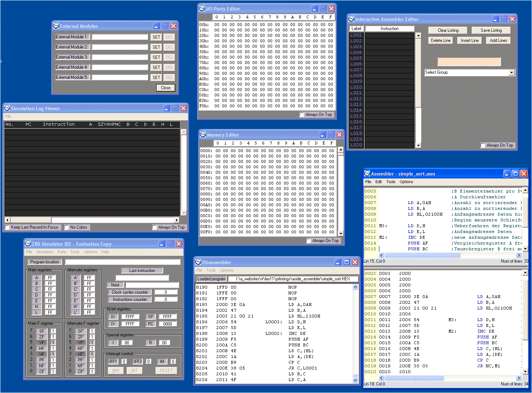Open Simulation menu in Z80 Simulator IDE
Screen dimensions: 532x393
(45, 252)
